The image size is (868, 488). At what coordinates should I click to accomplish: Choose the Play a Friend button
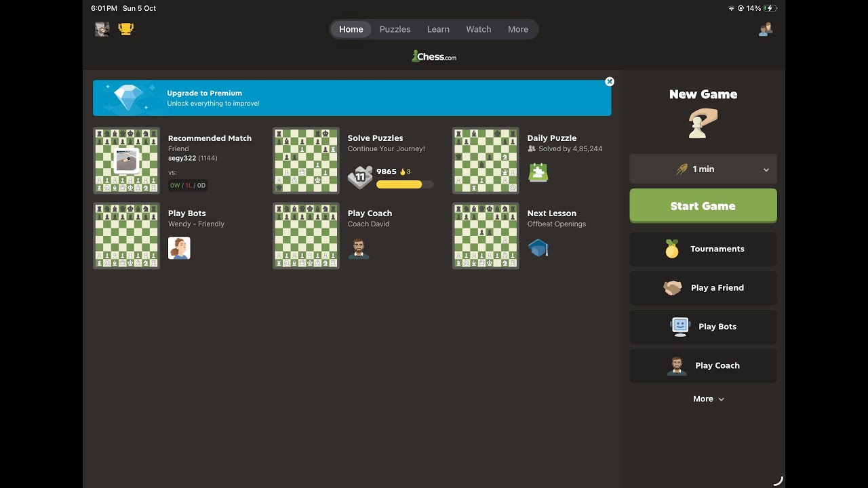coord(703,288)
